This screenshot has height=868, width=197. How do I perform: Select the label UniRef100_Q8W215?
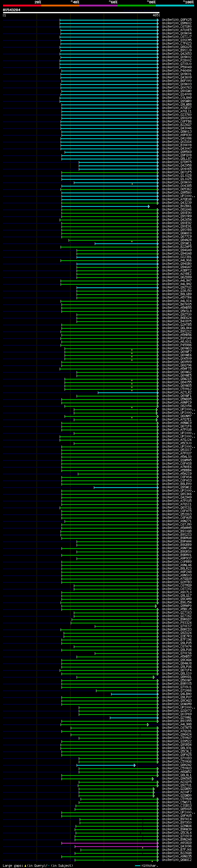(177, 379)
